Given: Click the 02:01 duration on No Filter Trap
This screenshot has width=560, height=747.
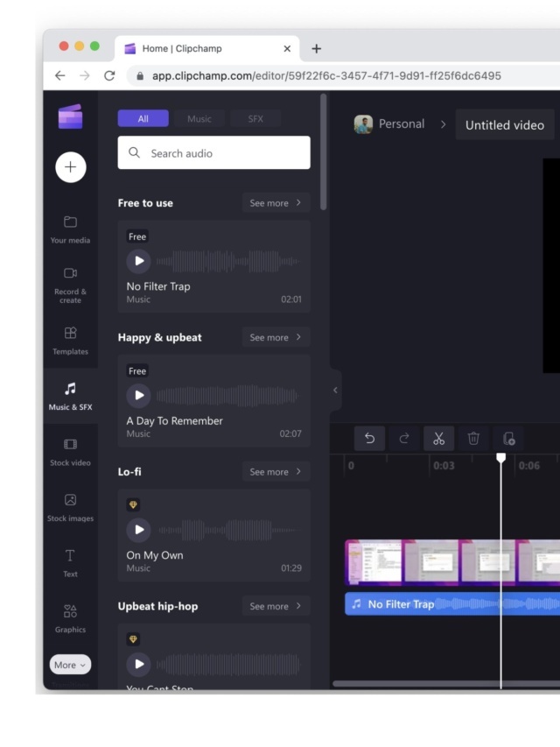Looking at the screenshot, I should pos(291,300).
